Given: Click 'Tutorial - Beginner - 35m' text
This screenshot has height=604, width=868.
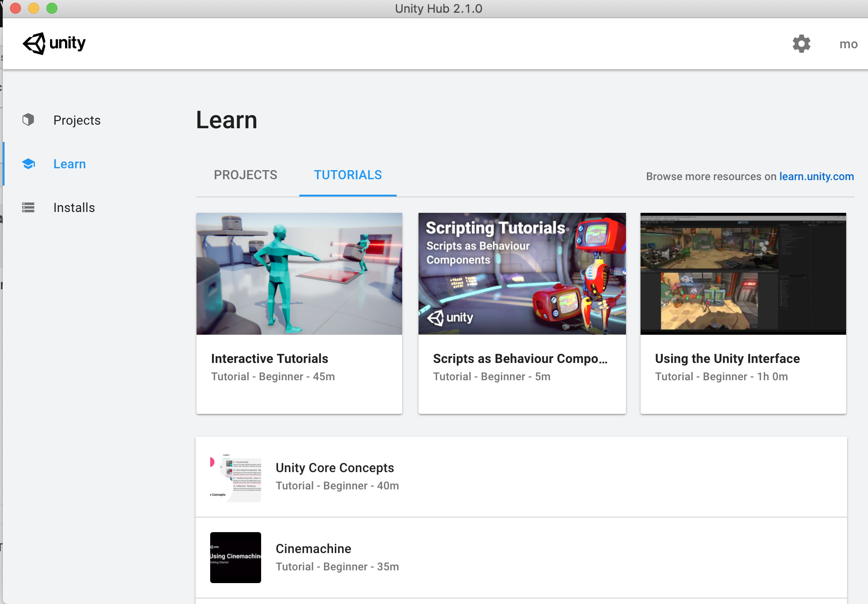Looking at the screenshot, I should [338, 567].
